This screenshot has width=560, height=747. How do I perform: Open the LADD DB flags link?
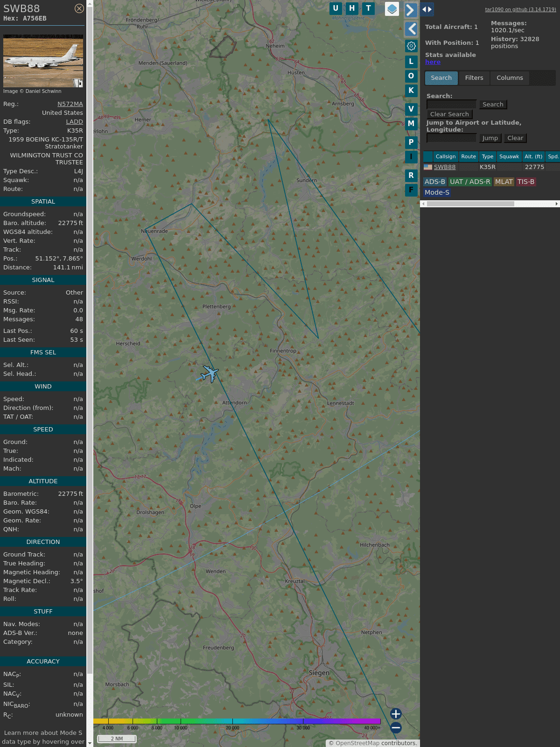coord(74,121)
